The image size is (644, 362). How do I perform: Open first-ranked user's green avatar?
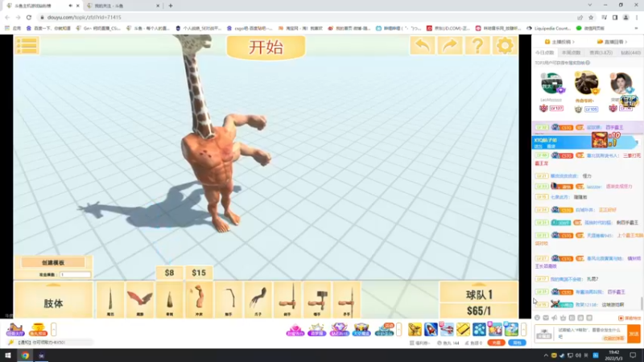(551, 84)
